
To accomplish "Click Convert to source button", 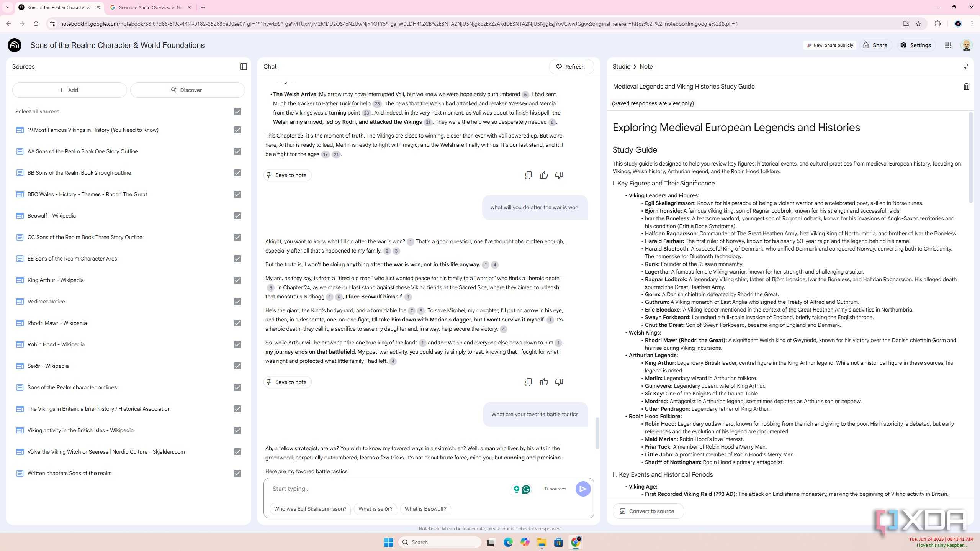I will click(x=648, y=511).
